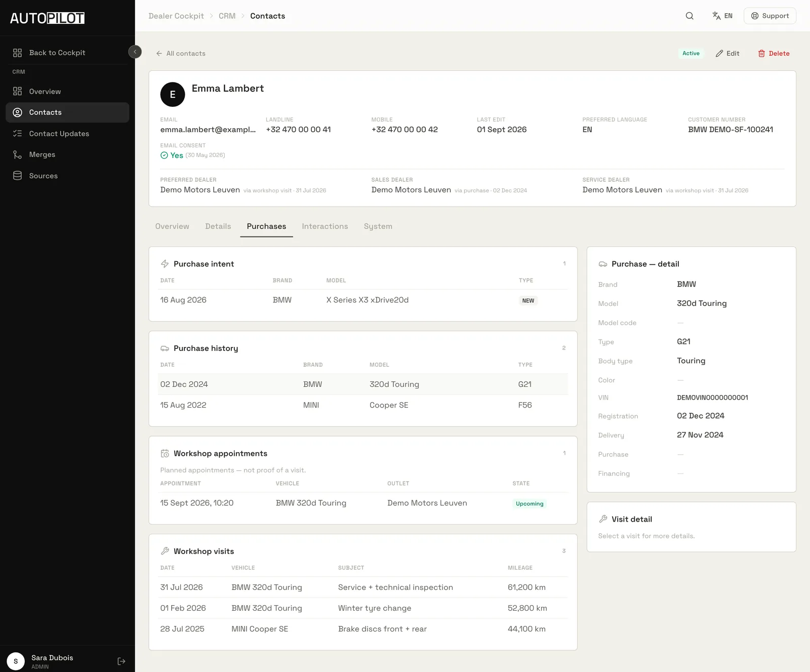Image resolution: width=810 pixels, height=672 pixels.
Task: Open the 15 Sept 2026 appointment row
Action: pos(363,503)
